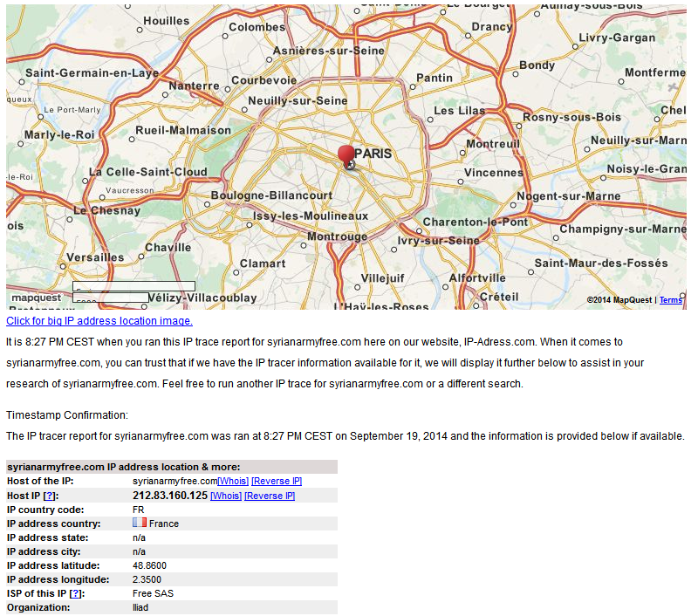Open MapQuest Terms link on the map

(670, 300)
